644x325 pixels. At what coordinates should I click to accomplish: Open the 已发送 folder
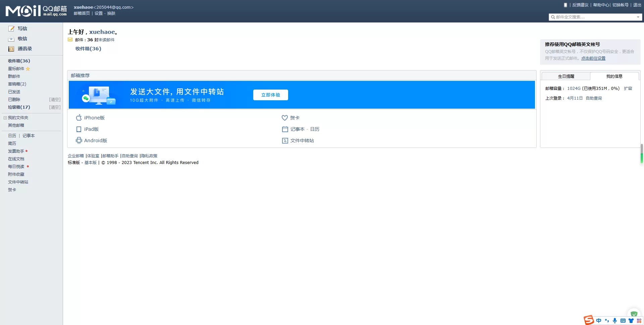coord(14,92)
